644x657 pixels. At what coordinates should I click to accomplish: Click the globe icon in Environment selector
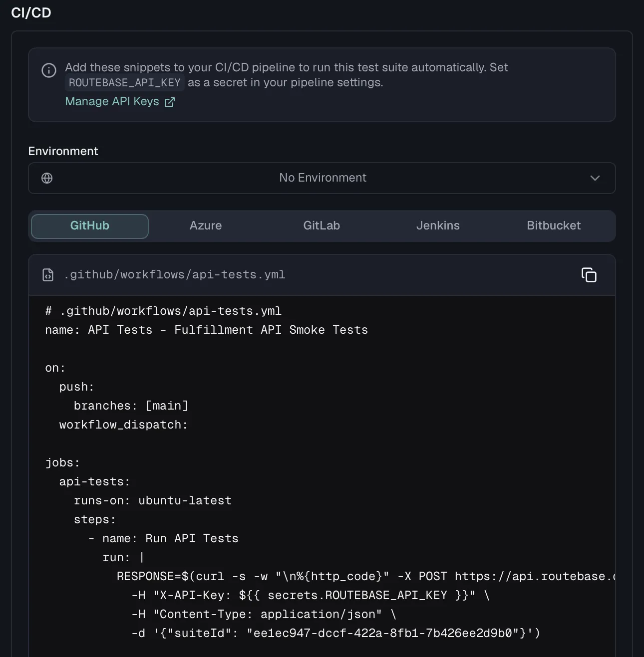click(47, 178)
